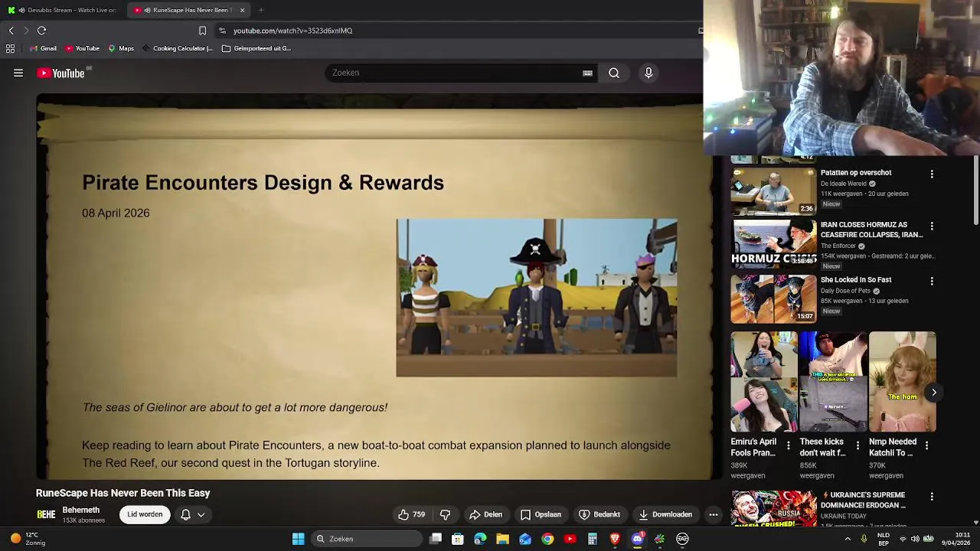Open the YouTube hamburger guide menu
This screenshot has height=551, width=980.
[18, 73]
